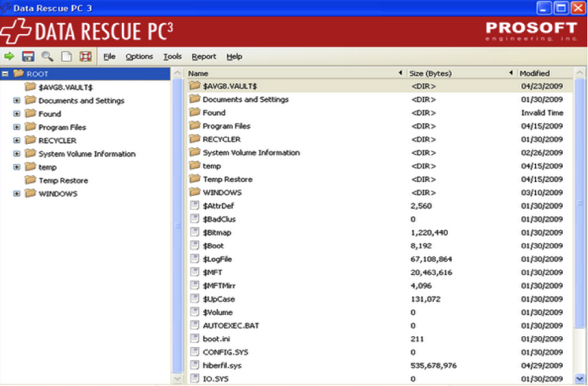Click the magnifying glass search icon
This screenshot has height=386, width=588.
47,57
